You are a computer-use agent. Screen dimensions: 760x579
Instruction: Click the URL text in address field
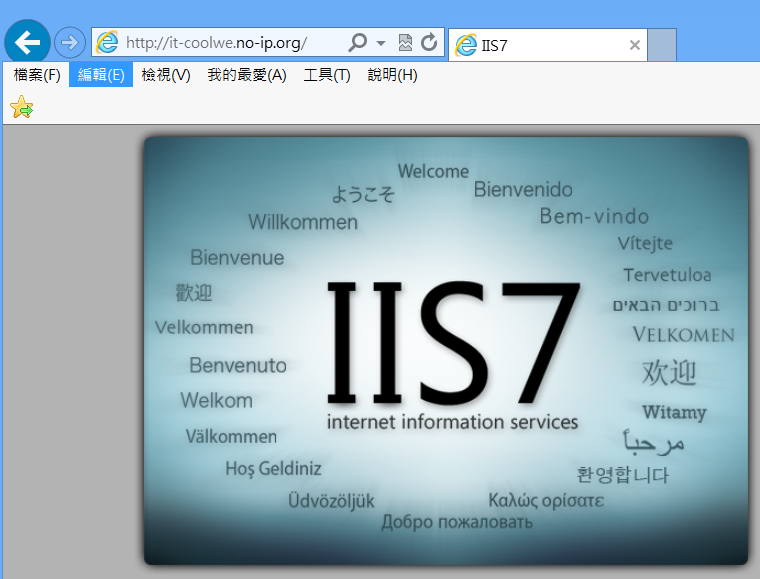pos(216,43)
